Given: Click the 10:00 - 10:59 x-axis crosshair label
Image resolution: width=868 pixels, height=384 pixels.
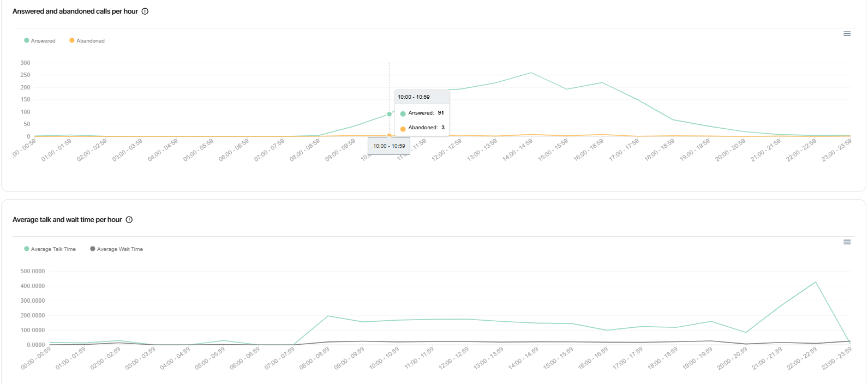Looking at the screenshot, I should click(389, 146).
